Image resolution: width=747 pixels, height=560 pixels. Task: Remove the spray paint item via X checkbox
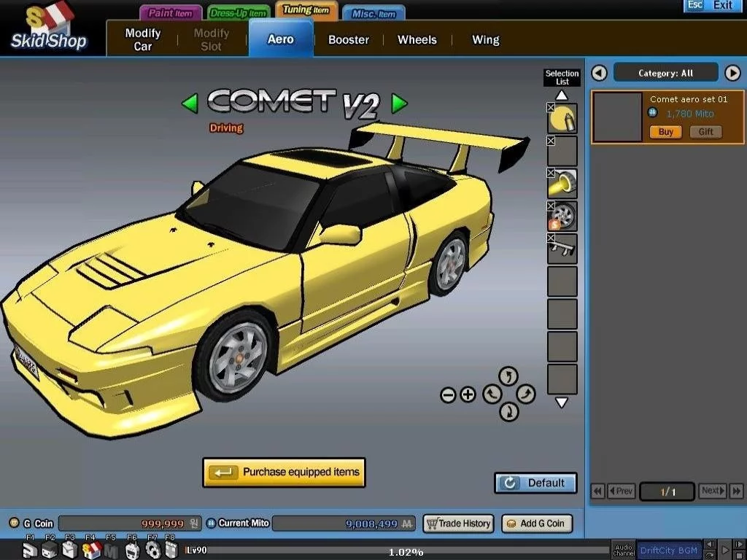point(551,108)
